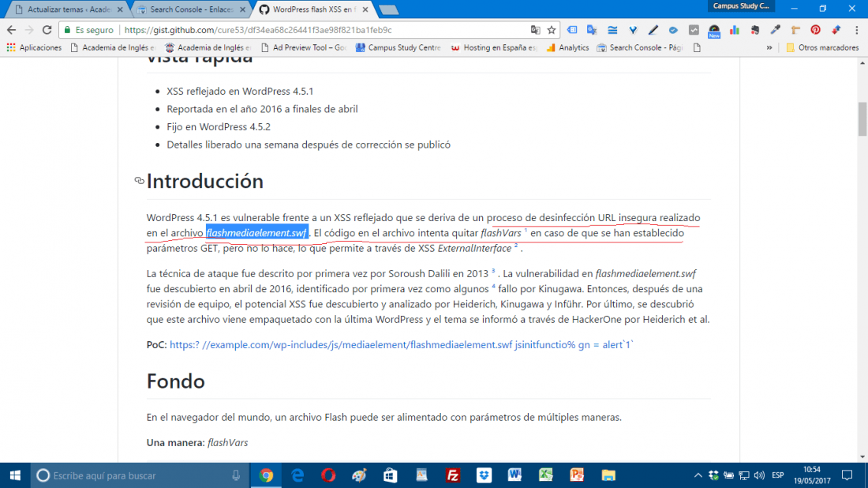The height and width of the screenshot is (488, 868).
Task: Click the blue wavy lines extension icon
Action: coord(612,30)
